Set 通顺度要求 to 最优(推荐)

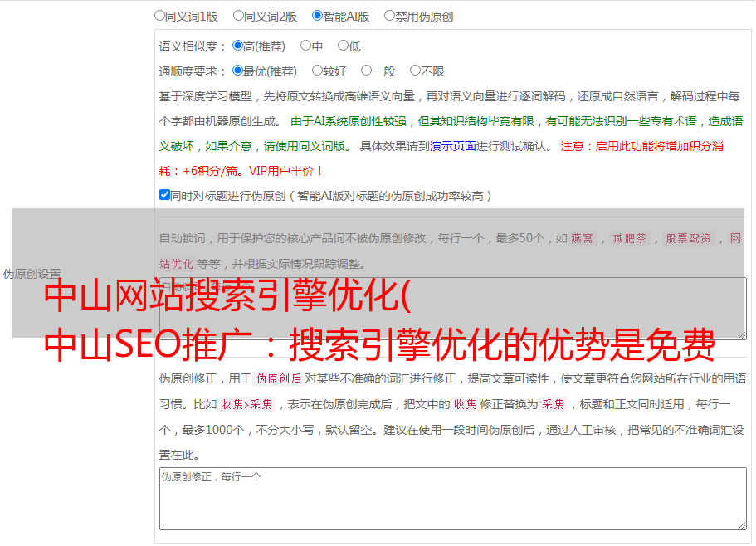237,71
